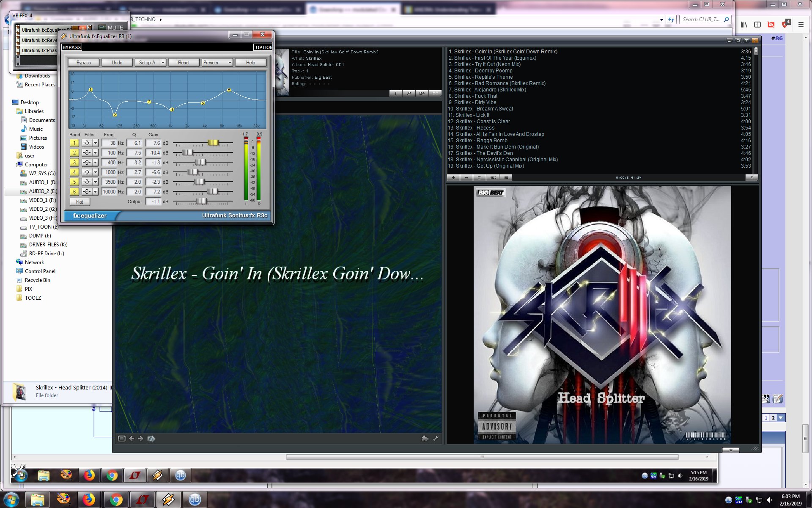The image size is (812, 508).
Task: Toggle equalizer band 1 button
Action: pyautogui.click(x=74, y=143)
